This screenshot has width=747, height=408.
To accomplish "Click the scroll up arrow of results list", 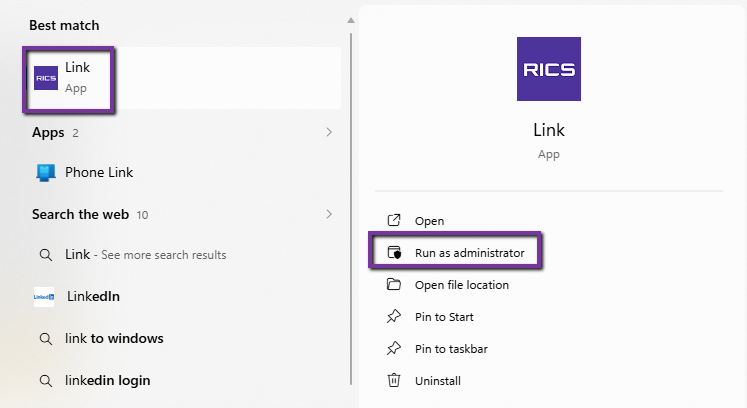I will (351, 20).
